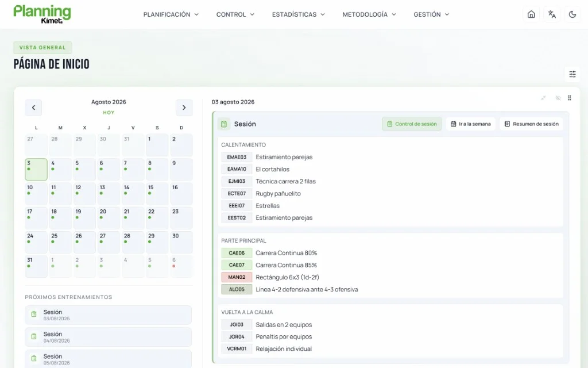Click the JGI03 code tag
Screen dimensions: 588x368
pyautogui.click(x=237, y=325)
